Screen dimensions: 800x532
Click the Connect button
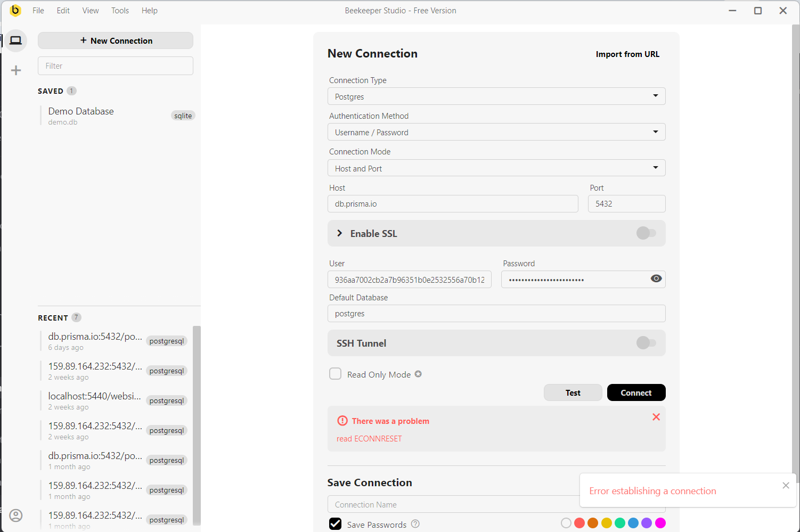(x=636, y=392)
